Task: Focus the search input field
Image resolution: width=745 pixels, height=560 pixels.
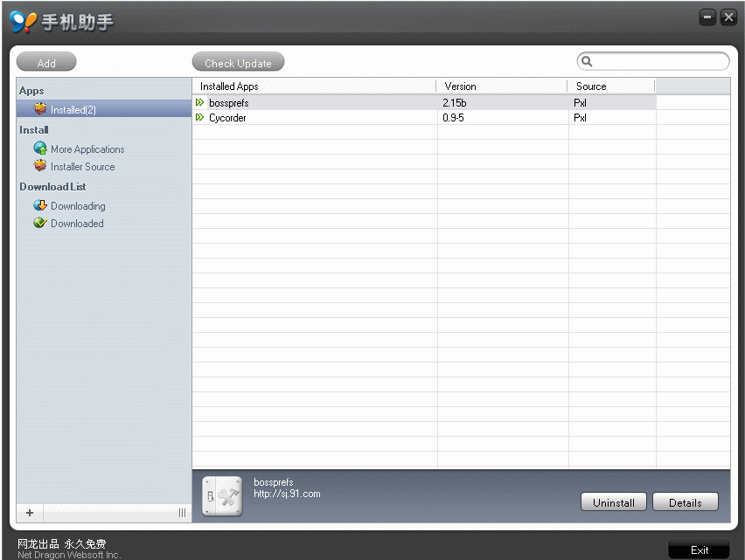Action: coord(660,62)
